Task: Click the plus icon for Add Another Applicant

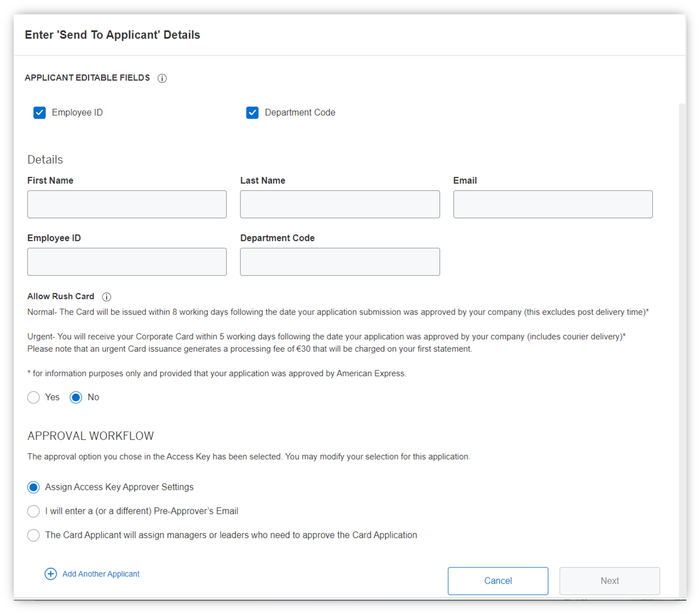Action: coord(51,574)
